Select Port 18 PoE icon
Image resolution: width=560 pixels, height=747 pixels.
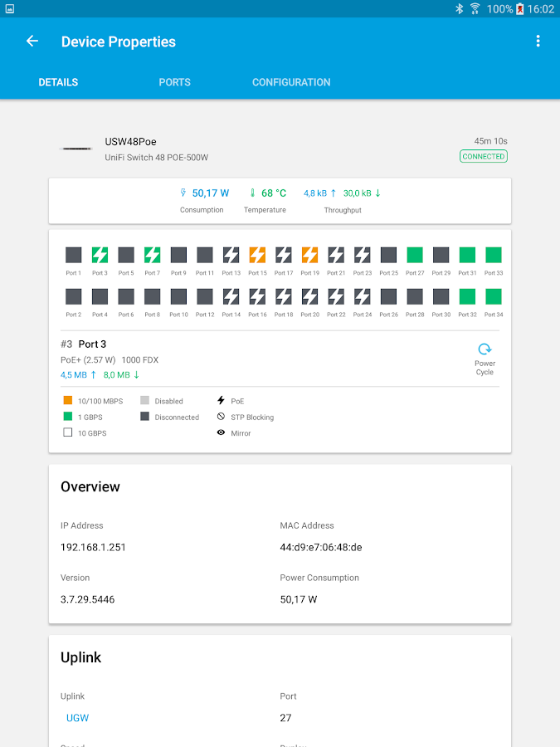pyautogui.click(x=284, y=296)
